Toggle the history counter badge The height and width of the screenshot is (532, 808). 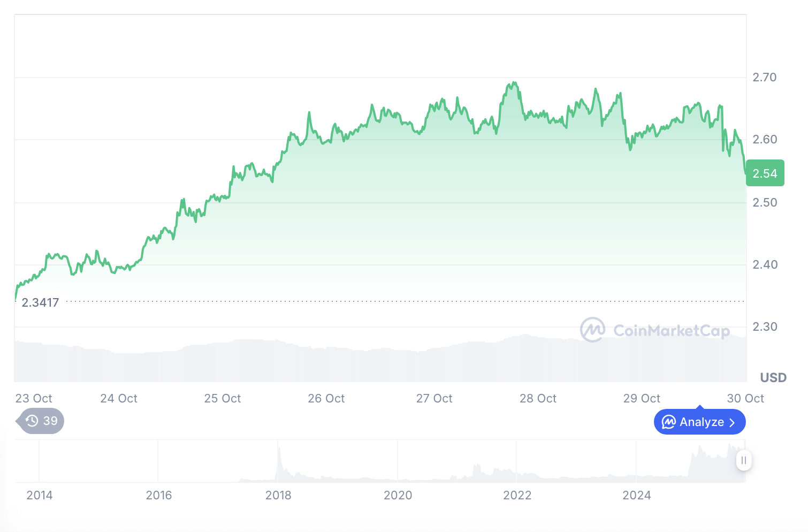40,421
